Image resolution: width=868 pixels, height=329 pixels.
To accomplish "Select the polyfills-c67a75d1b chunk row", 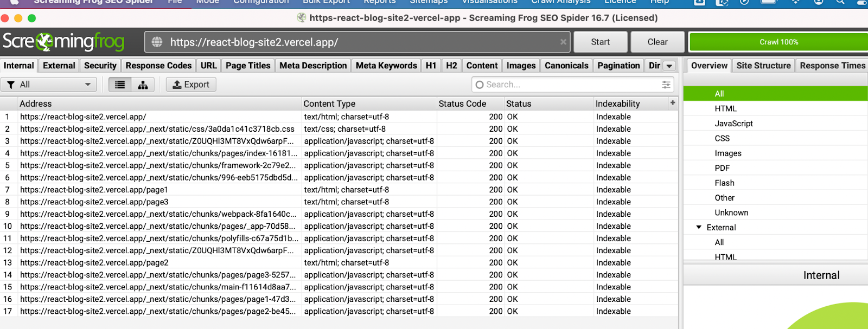I will tap(339, 238).
